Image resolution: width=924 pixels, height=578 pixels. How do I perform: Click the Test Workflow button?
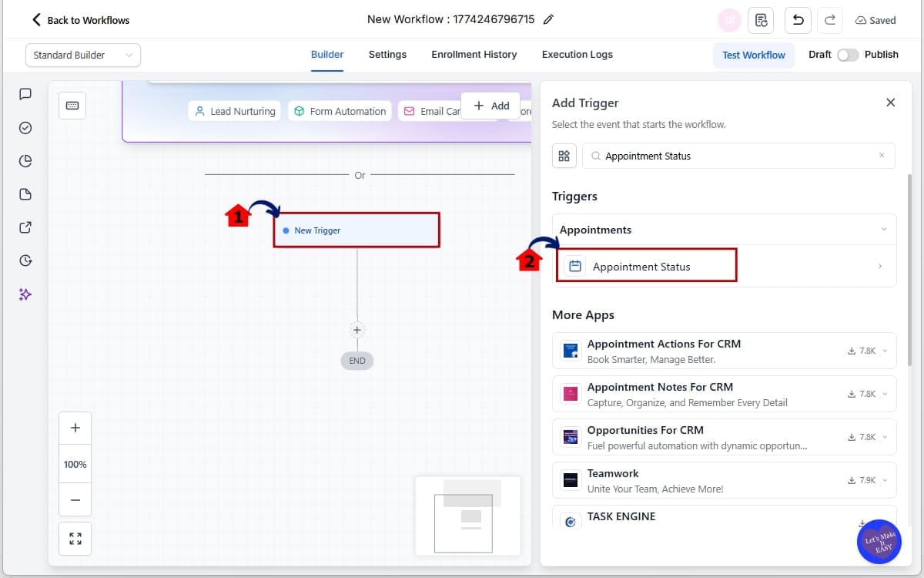point(753,55)
